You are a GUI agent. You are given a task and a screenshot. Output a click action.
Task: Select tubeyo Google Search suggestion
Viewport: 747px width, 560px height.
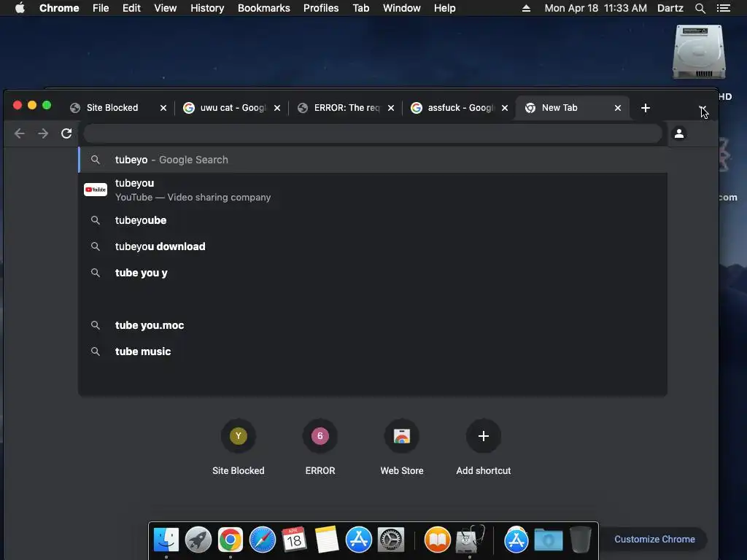pos(373,160)
